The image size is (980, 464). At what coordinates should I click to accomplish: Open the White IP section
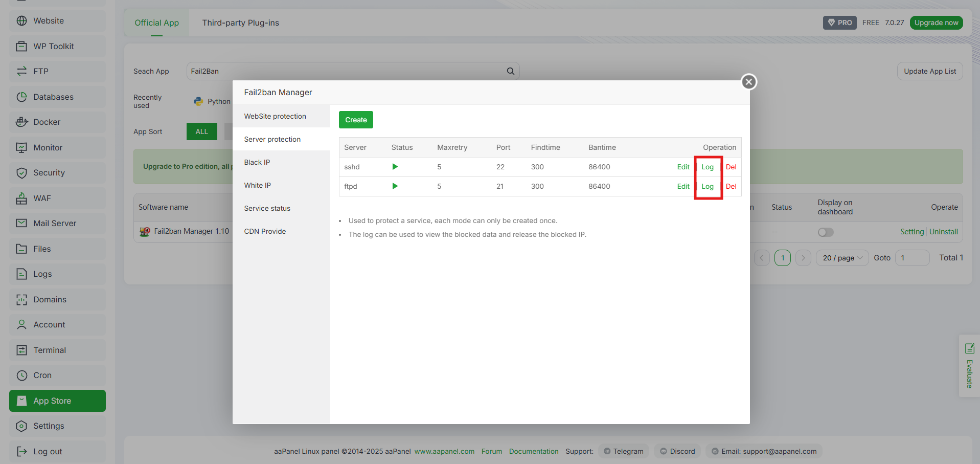click(281, 185)
